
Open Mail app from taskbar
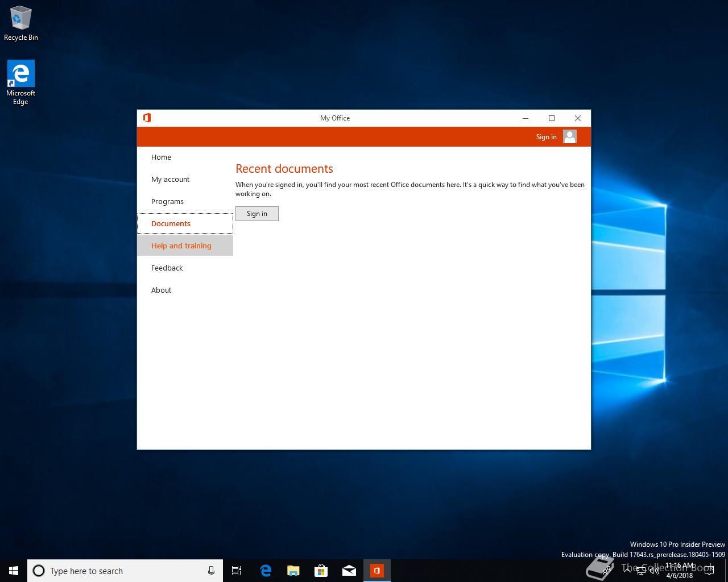click(349, 571)
